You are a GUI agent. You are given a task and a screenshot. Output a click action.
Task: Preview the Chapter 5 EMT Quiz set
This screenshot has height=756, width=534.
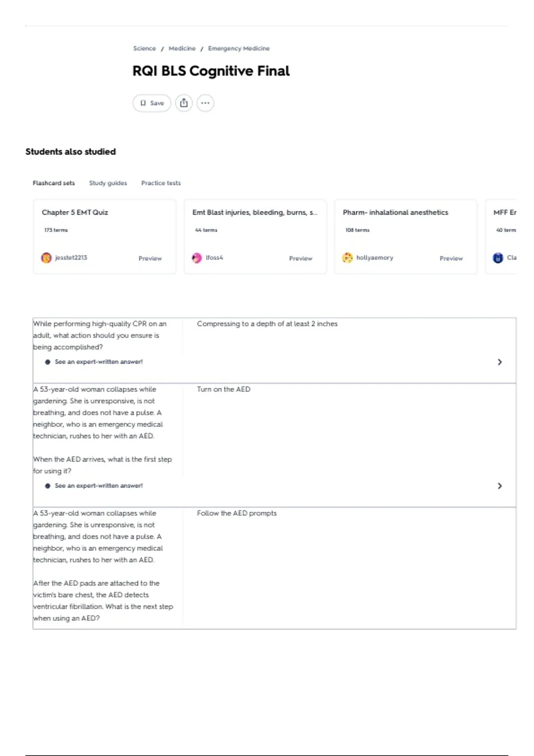[x=150, y=258]
